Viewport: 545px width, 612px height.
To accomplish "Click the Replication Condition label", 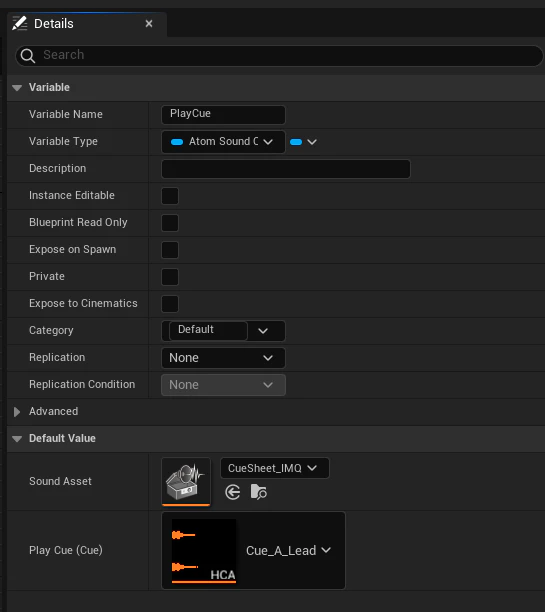I will [82, 384].
